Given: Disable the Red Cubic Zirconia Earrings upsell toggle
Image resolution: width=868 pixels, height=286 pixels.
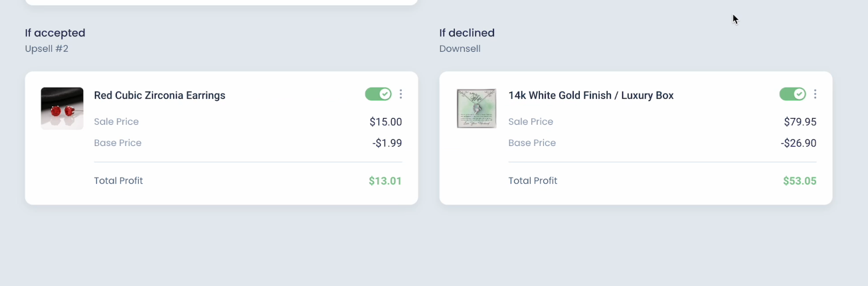Looking at the screenshot, I should coord(378,94).
